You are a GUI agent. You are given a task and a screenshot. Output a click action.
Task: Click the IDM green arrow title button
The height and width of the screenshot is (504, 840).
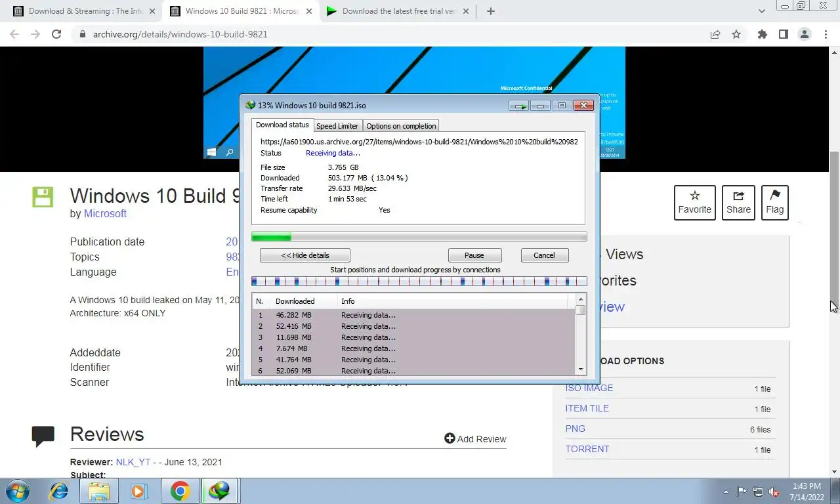click(519, 106)
